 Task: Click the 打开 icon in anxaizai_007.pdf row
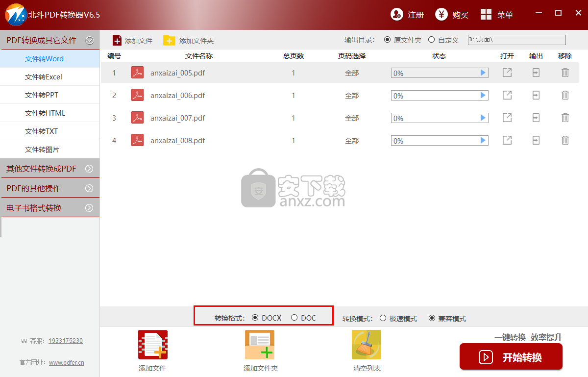(507, 118)
